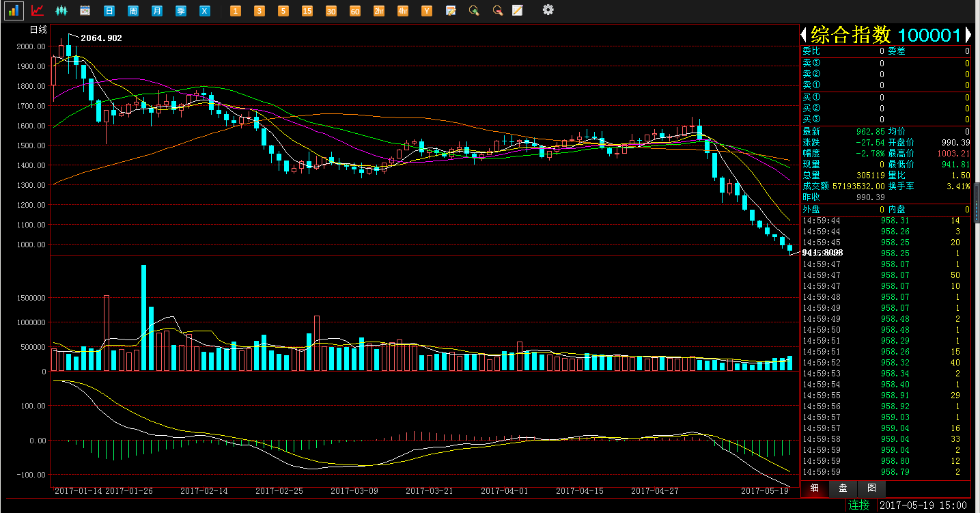Select the 2hr timeframe button
This screenshot has height=513, width=980.
[379, 11]
